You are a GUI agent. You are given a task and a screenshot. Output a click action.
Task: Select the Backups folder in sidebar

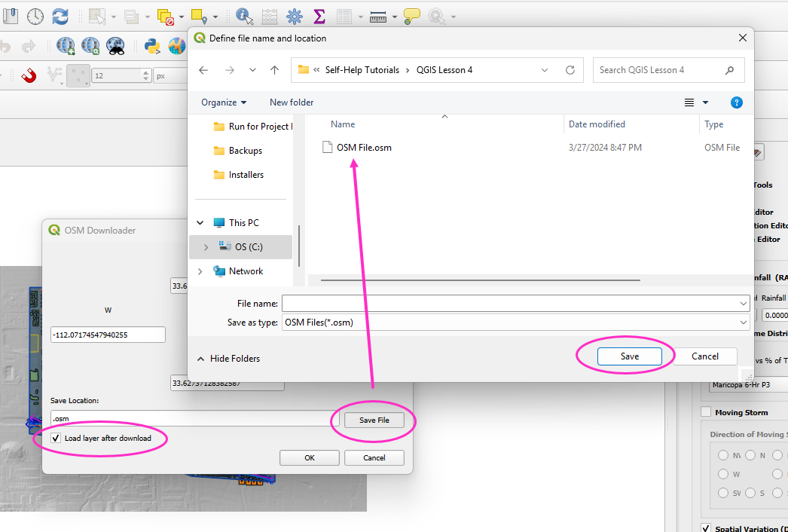[245, 151]
